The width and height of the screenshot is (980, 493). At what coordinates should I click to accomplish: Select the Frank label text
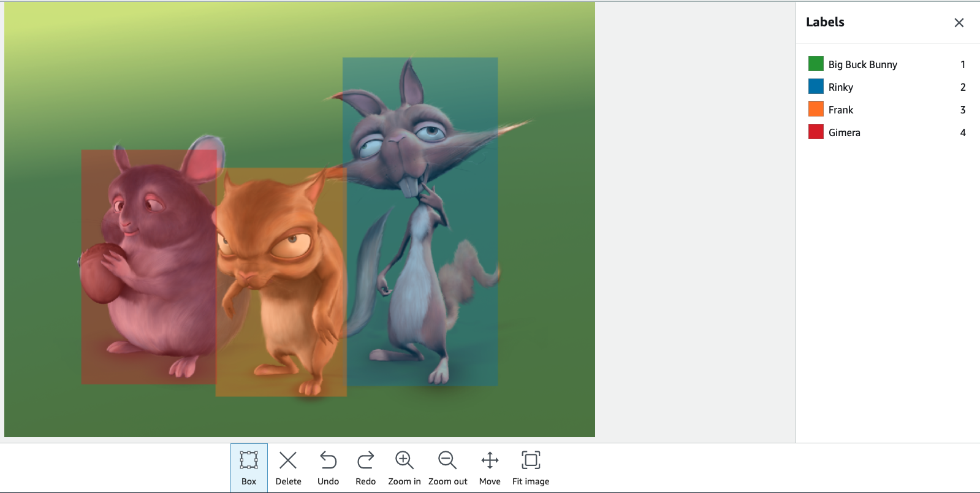pyautogui.click(x=840, y=110)
